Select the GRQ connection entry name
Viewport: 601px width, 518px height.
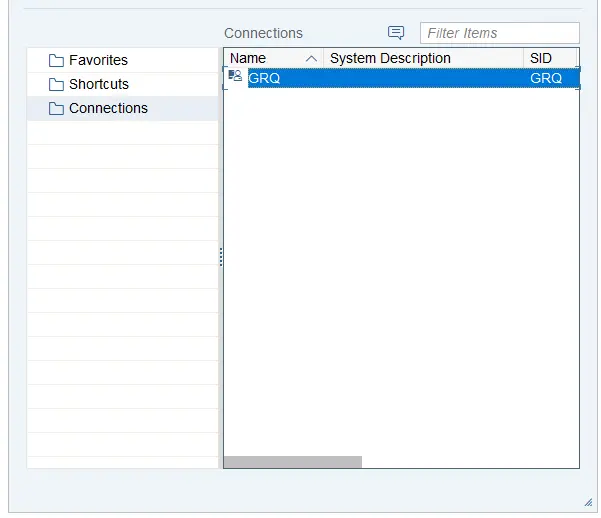tap(264, 78)
